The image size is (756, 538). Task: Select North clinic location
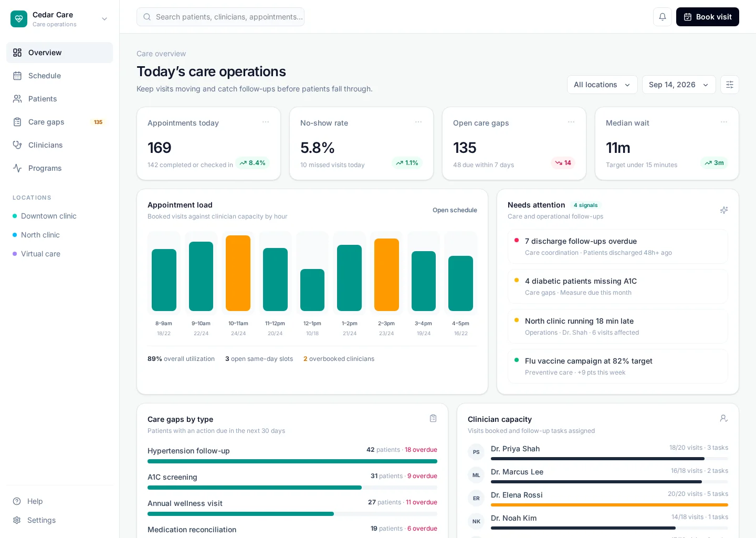(x=59, y=235)
